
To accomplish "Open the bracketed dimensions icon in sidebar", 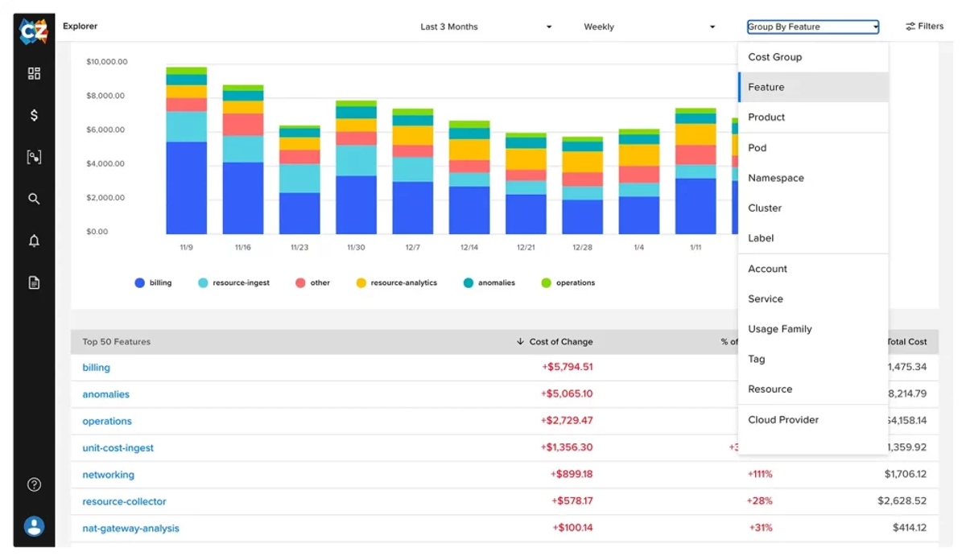I will tap(34, 157).
